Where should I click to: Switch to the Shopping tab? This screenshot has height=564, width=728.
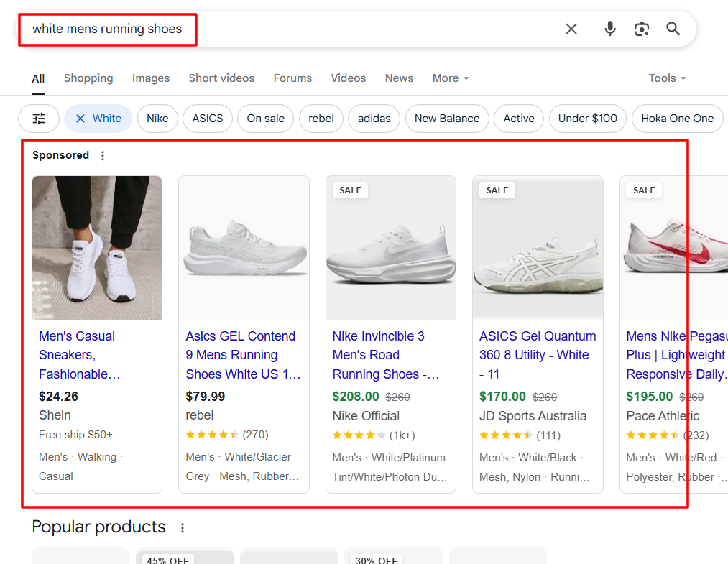pos(88,78)
